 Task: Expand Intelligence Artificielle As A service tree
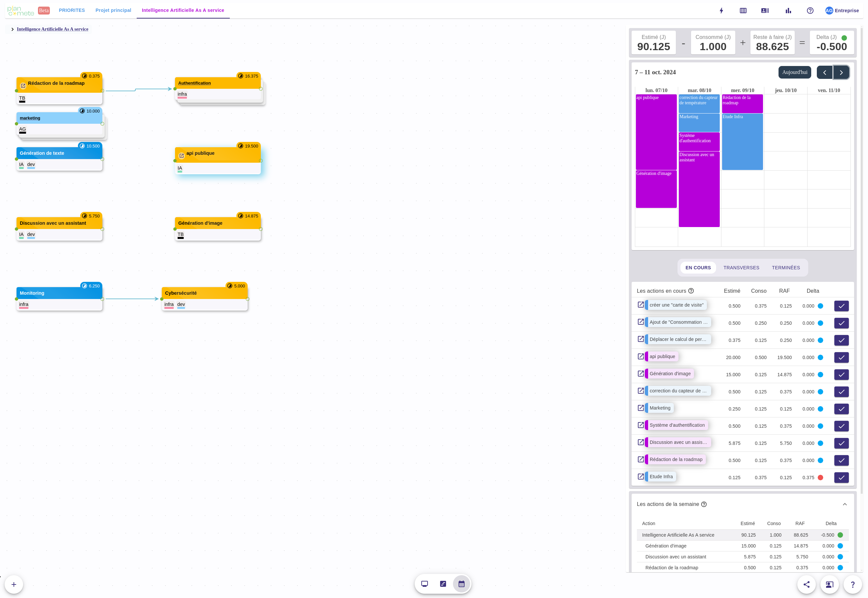(x=13, y=29)
